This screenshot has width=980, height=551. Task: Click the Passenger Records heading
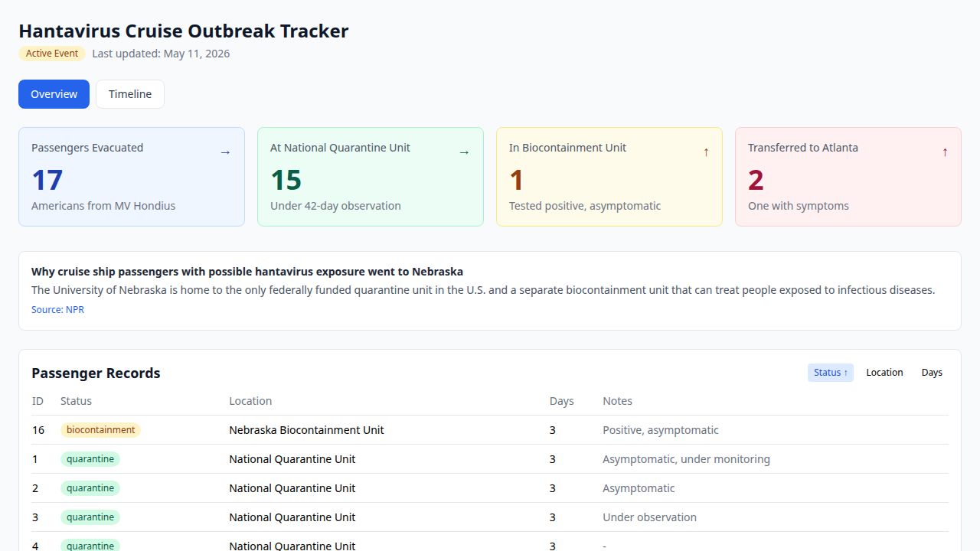coord(96,373)
